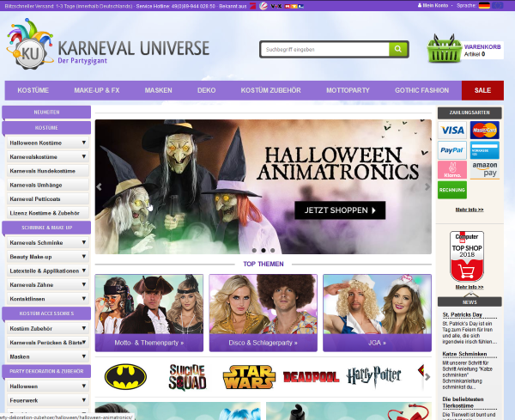Go to next banner slide arrow

(427, 187)
